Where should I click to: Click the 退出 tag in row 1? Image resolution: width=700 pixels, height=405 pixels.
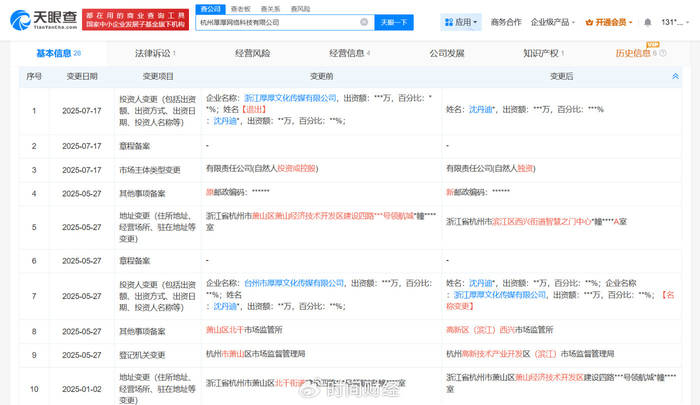(x=254, y=109)
